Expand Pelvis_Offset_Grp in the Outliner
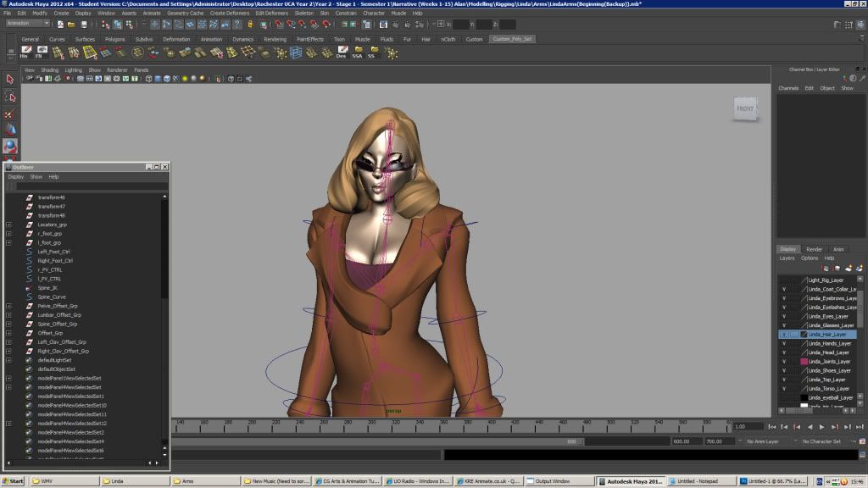Viewport: 868px width, 488px height. pyautogui.click(x=8, y=306)
